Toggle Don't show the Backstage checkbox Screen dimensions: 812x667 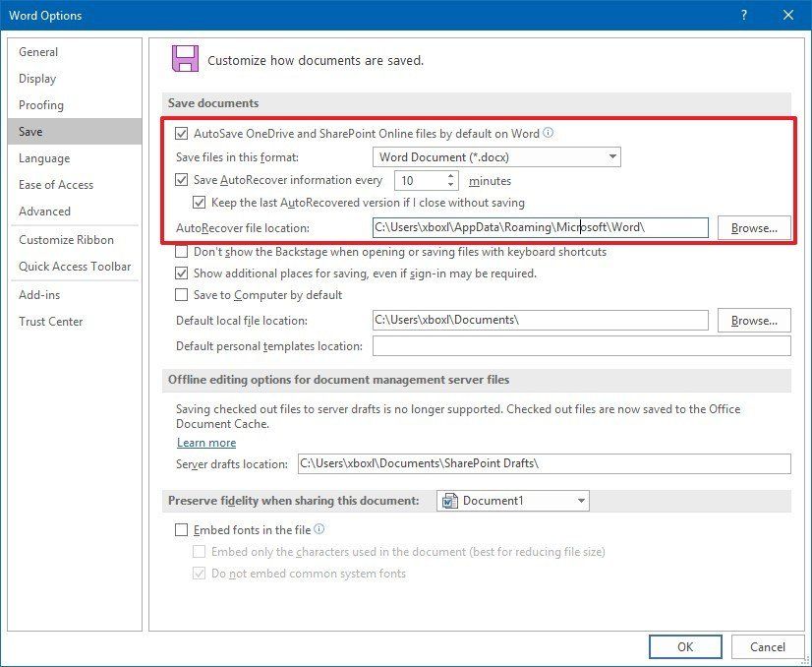click(182, 253)
